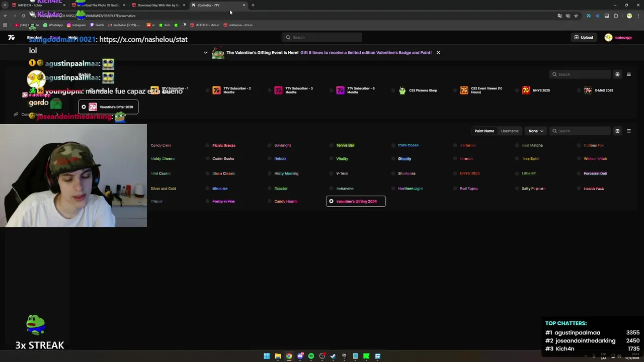The width and height of the screenshot is (644, 362).
Task: Switch paints section to list view
Action: coord(628,131)
